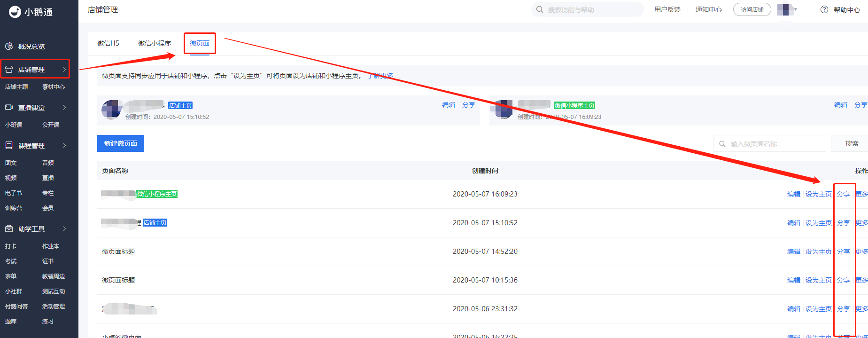The width and height of the screenshot is (868, 338).
Task: Click 分享 for the first list row
Action: click(844, 194)
